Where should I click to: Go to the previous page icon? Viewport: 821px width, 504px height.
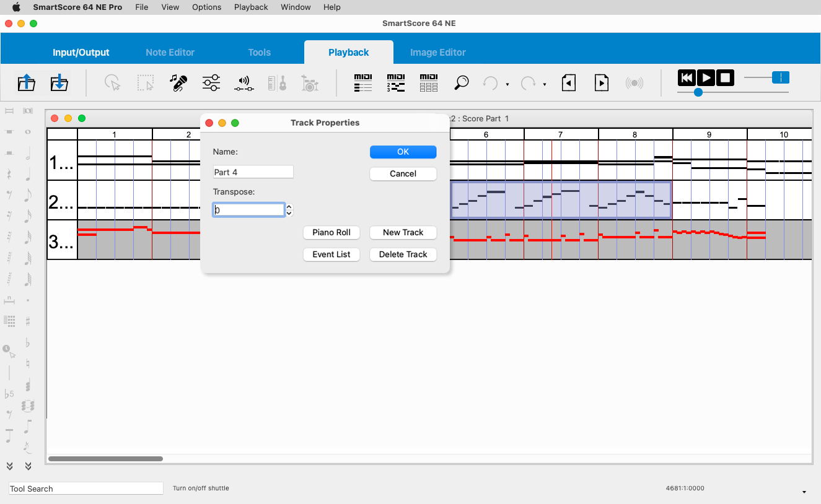[569, 83]
